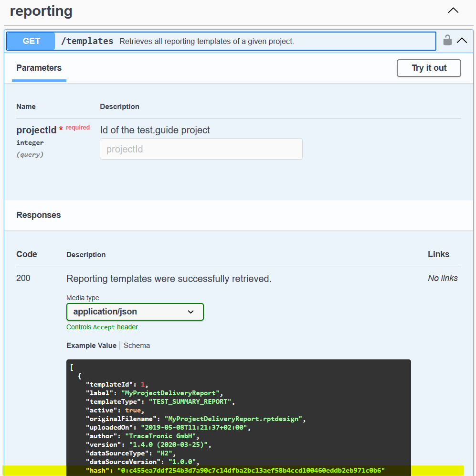Click the Try it out button

[x=428, y=68]
